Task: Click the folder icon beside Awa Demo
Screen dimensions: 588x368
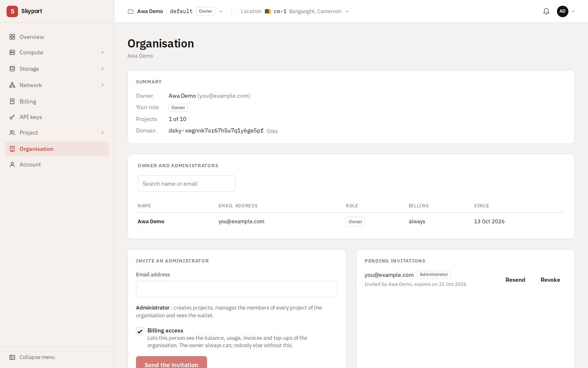Action: point(131,11)
